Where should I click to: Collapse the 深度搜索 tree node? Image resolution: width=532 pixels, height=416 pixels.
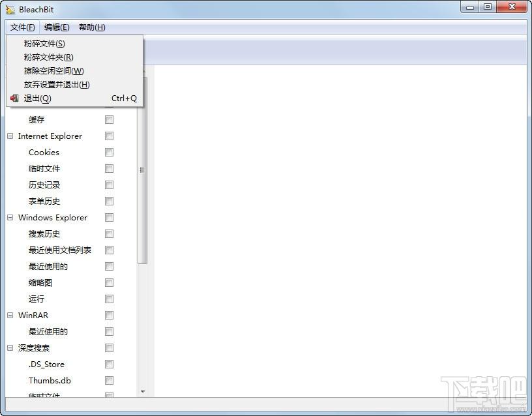pyautogui.click(x=10, y=348)
